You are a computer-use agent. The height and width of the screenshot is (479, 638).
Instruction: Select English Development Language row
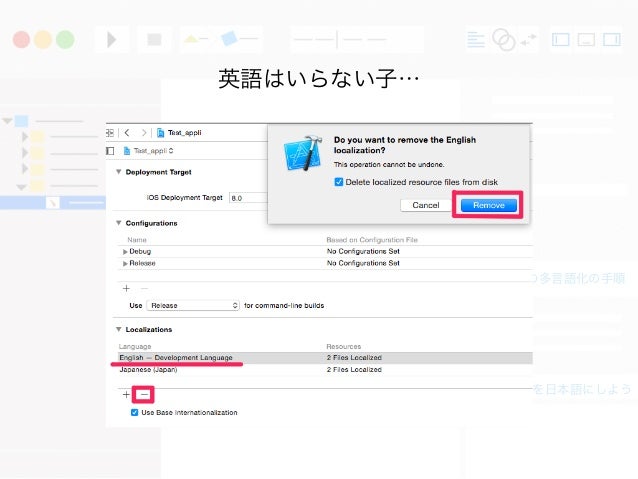[324, 358]
